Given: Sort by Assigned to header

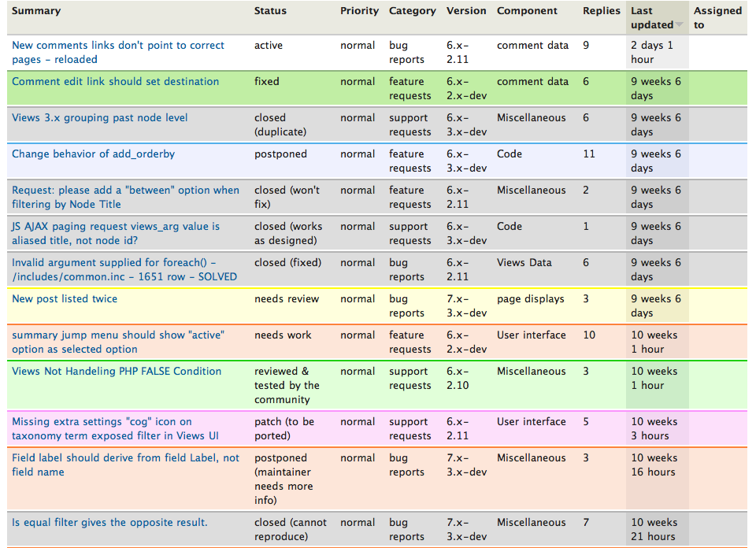Looking at the screenshot, I should tap(717, 18).
